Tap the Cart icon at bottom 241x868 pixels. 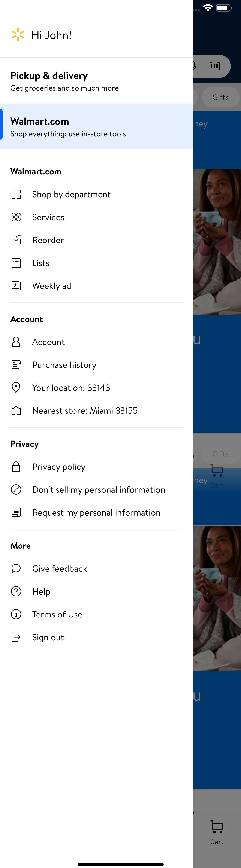(x=217, y=827)
